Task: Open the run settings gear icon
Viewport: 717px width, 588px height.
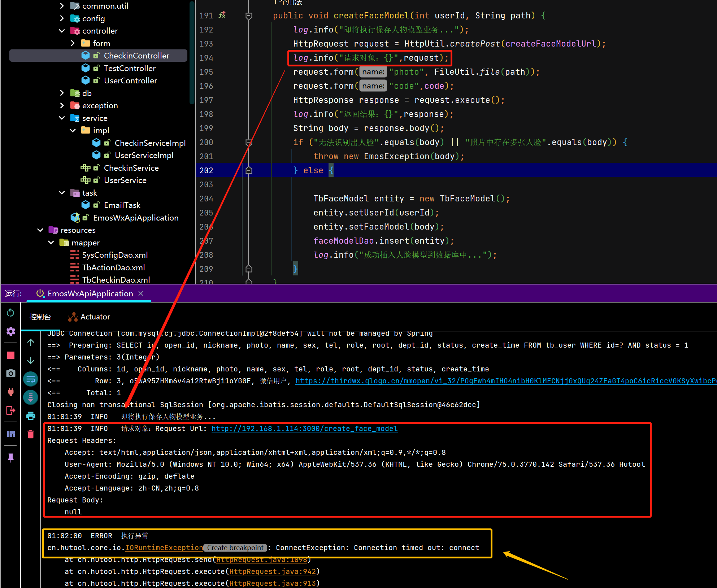Action: pos(11,331)
